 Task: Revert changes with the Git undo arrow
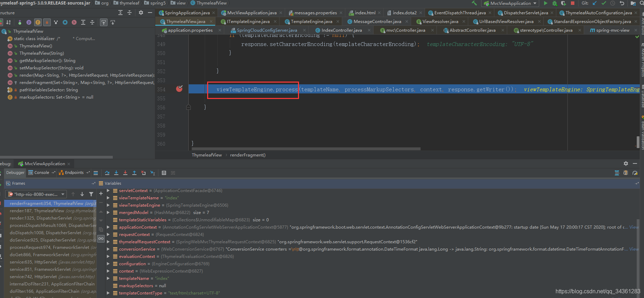point(622,3)
